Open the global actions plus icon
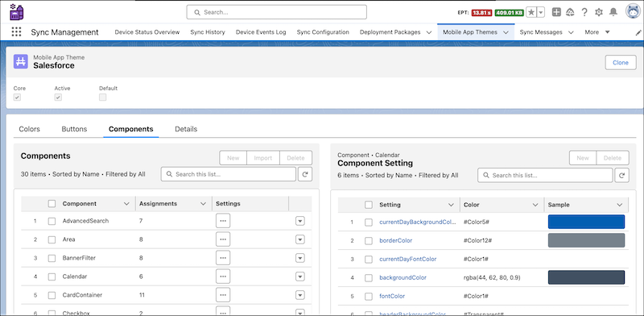 [556, 12]
